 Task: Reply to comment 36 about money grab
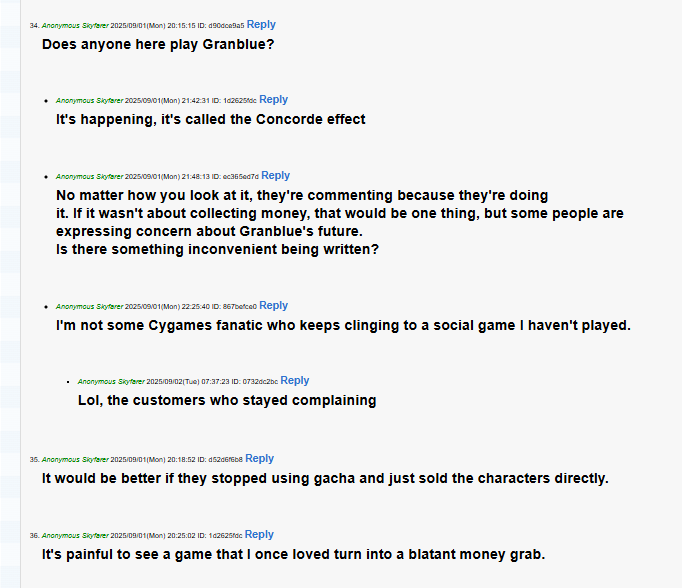point(259,535)
